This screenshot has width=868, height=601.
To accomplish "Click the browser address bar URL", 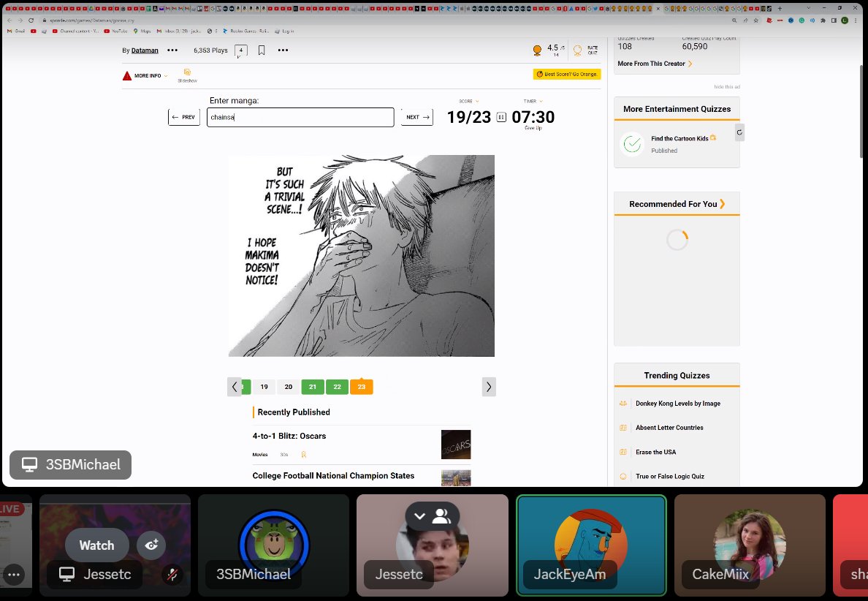I will tap(91, 20).
